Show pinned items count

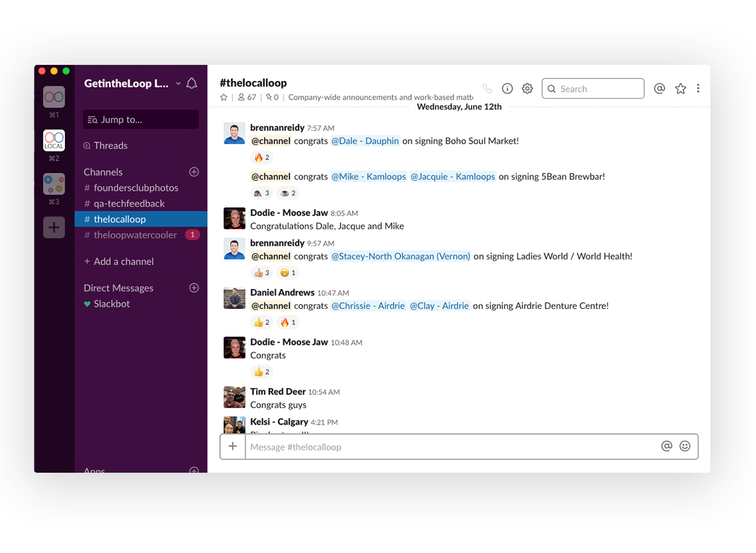(x=272, y=98)
